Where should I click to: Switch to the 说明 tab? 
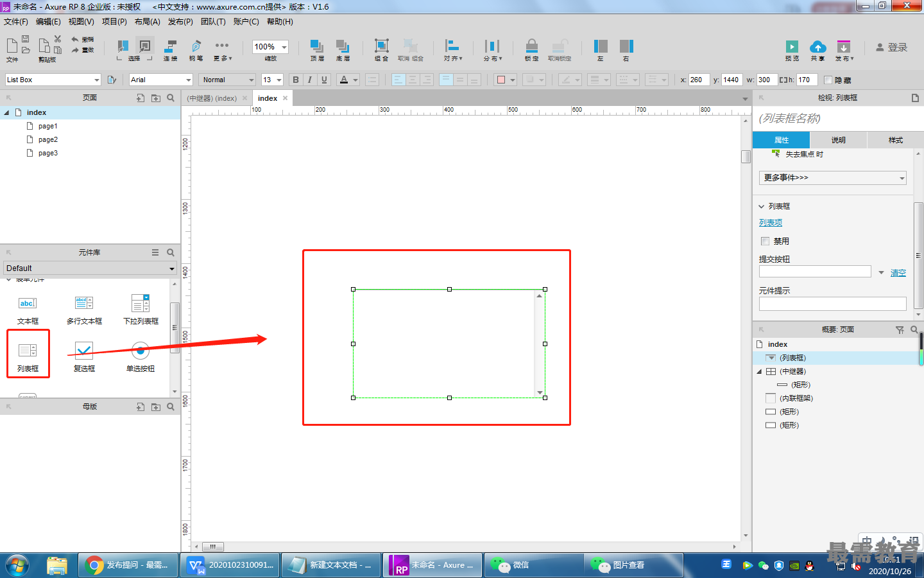pyautogui.click(x=838, y=140)
